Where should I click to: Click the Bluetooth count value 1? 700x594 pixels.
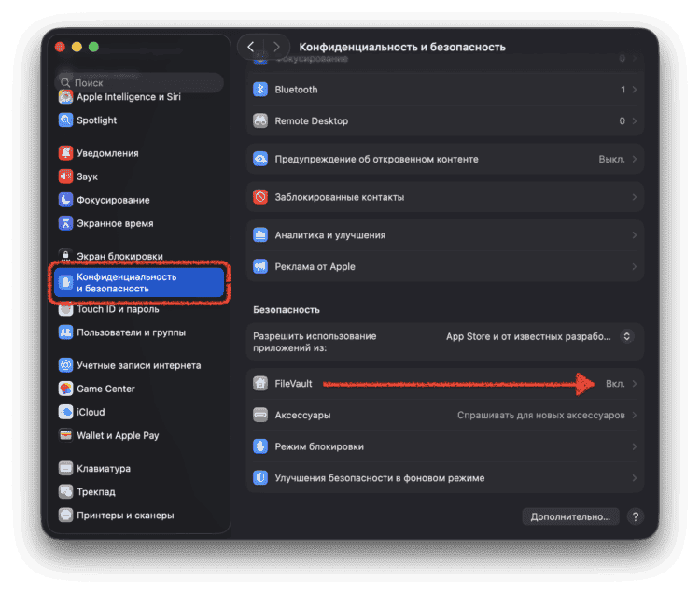(x=623, y=90)
